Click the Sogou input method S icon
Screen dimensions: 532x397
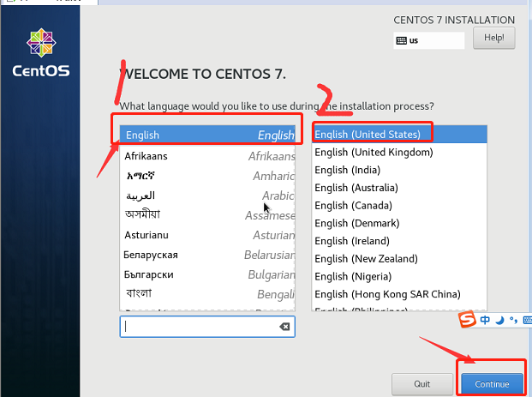click(468, 319)
